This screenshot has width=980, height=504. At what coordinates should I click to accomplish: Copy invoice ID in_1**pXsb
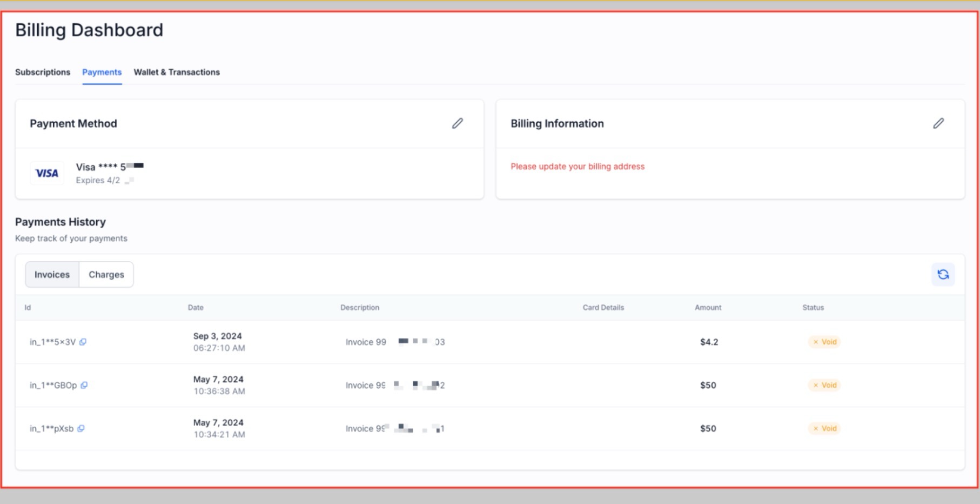(80, 428)
